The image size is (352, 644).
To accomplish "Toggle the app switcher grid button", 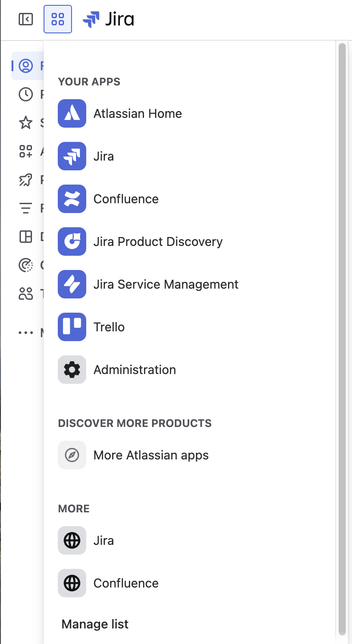I will pyautogui.click(x=58, y=19).
